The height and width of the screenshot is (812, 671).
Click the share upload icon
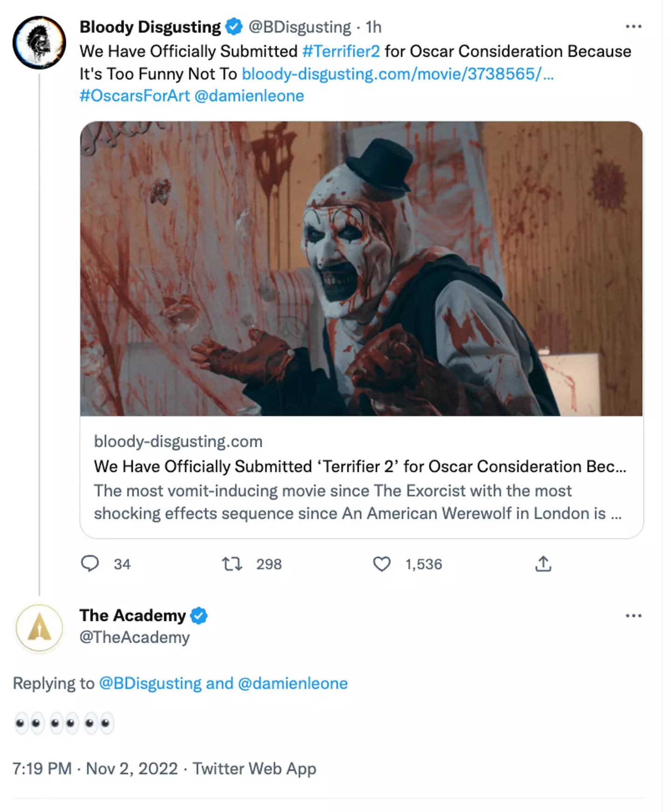tap(543, 564)
